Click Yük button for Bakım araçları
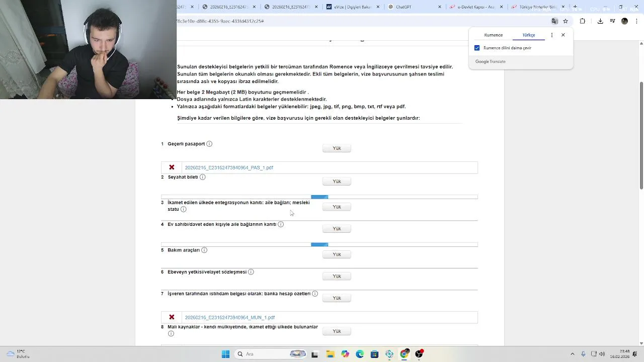This screenshot has width=644, height=362. click(337, 254)
